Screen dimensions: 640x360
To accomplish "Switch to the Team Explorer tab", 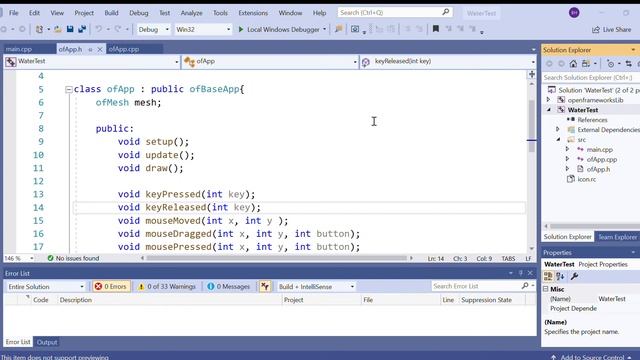I will [617, 237].
